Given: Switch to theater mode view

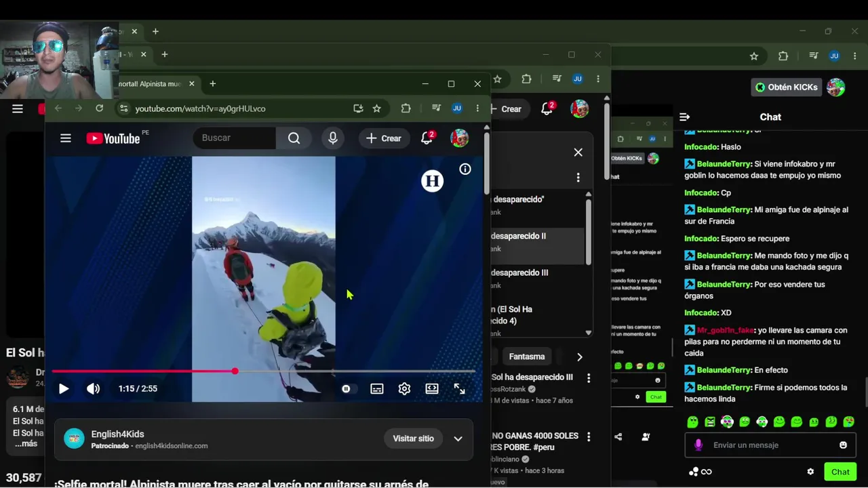Looking at the screenshot, I should (432, 388).
